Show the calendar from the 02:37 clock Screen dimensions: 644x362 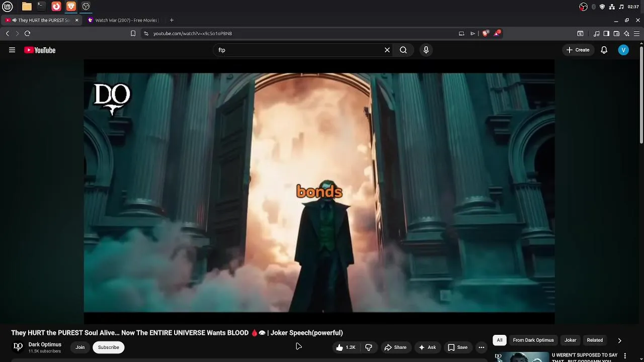(633, 7)
